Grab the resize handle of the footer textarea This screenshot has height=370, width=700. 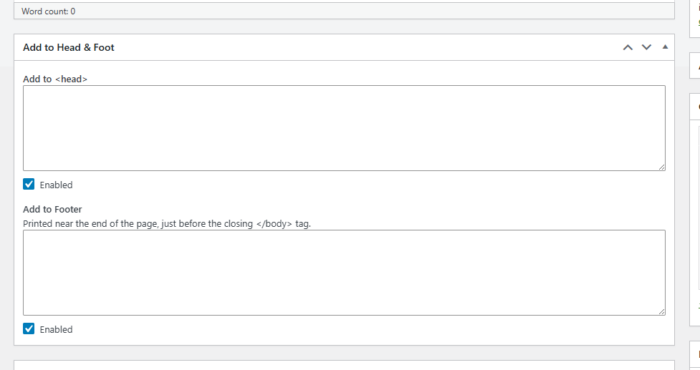[662, 312]
